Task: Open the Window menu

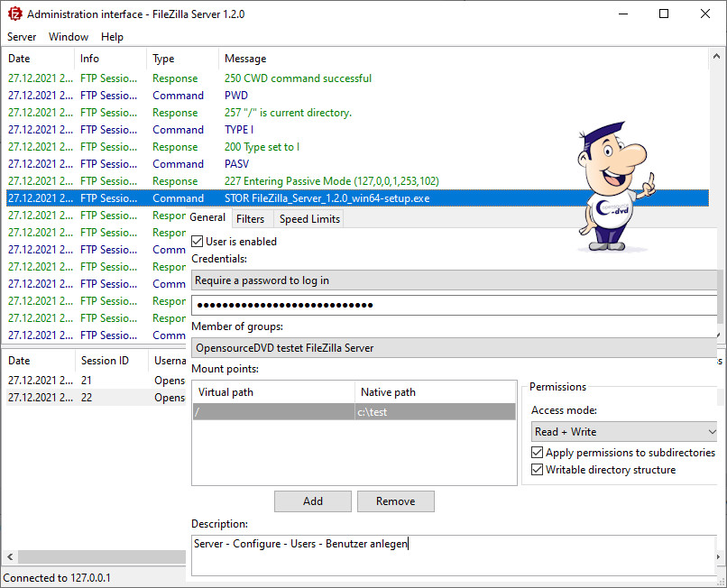Action: click(69, 37)
